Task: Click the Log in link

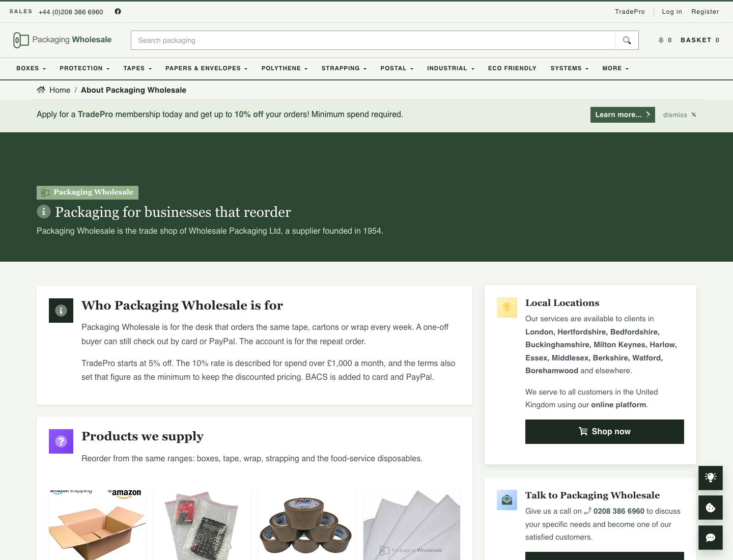Action: pyautogui.click(x=672, y=11)
